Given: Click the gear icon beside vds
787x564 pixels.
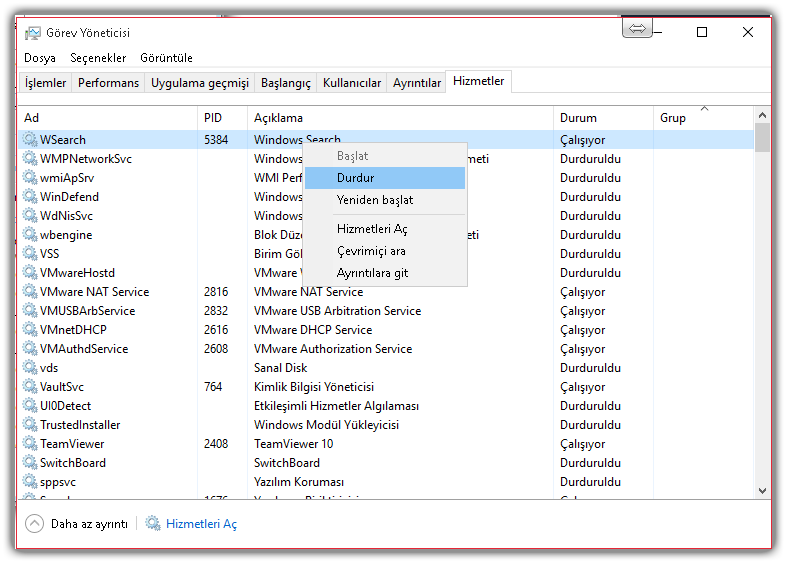Looking at the screenshot, I should pos(30,367).
